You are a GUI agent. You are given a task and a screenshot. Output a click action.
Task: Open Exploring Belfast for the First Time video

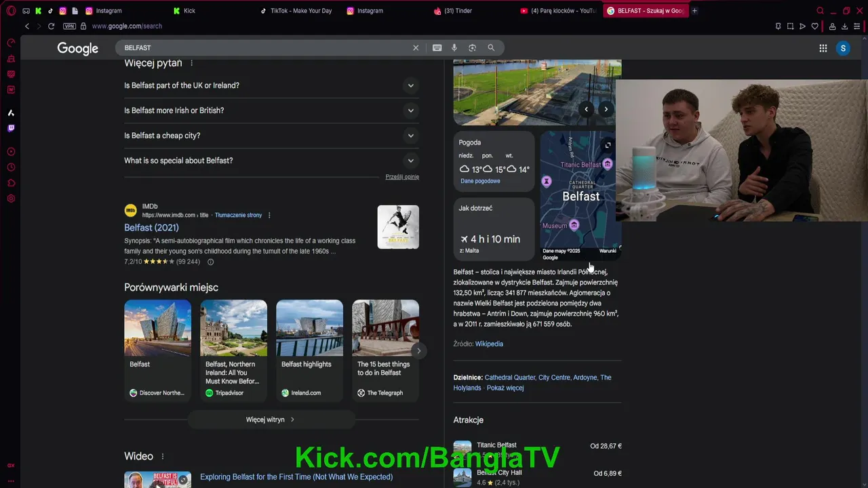[296, 477]
